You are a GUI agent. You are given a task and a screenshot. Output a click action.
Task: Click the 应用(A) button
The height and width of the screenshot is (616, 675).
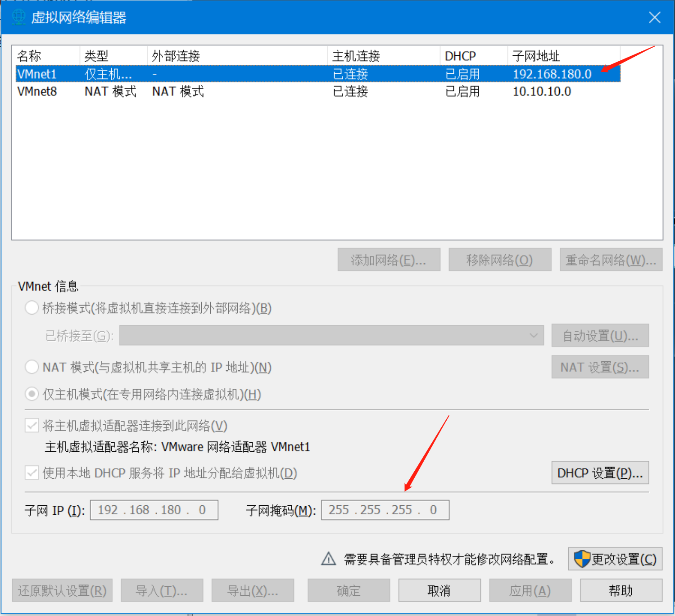[x=530, y=590]
